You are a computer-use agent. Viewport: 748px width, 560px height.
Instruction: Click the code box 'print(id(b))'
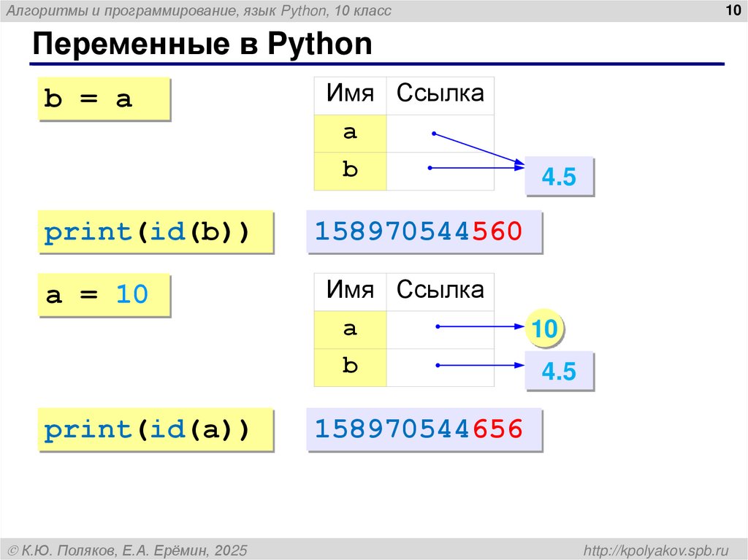point(156,232)
